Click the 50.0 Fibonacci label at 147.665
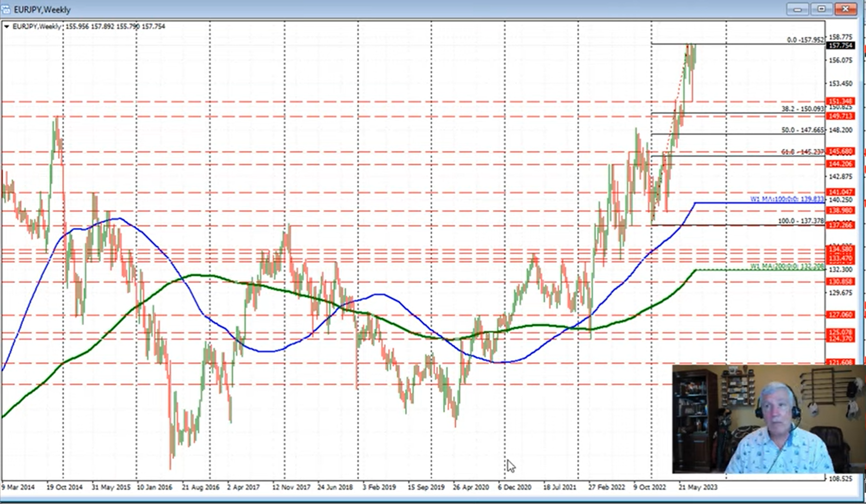This screenshot has height=504, width=866. [x=803, y=130]
